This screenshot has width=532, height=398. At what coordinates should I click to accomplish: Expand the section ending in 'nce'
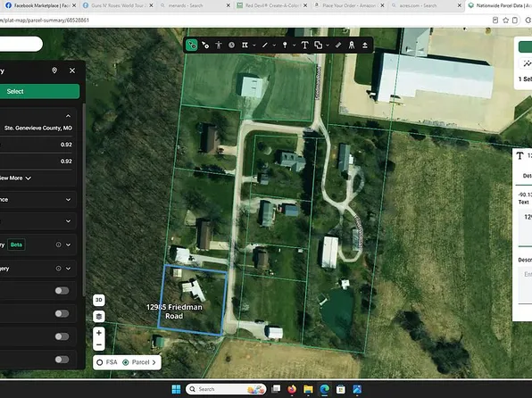[x=68, y=200]
